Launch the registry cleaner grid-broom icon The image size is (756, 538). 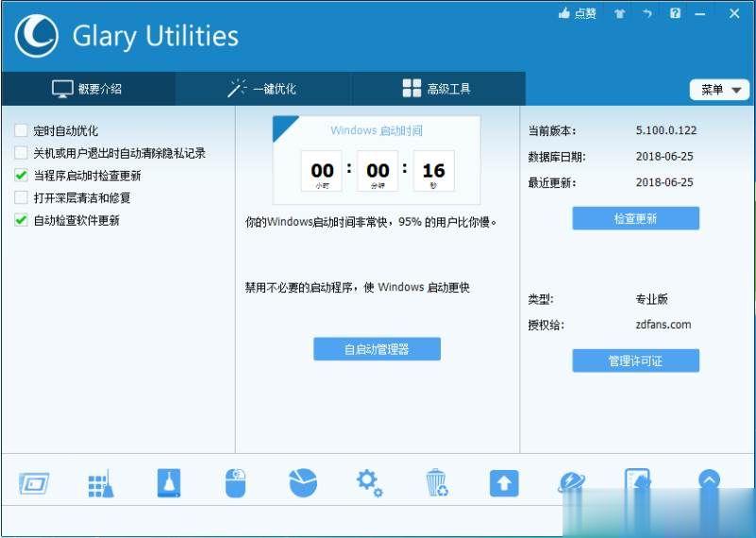101,483
